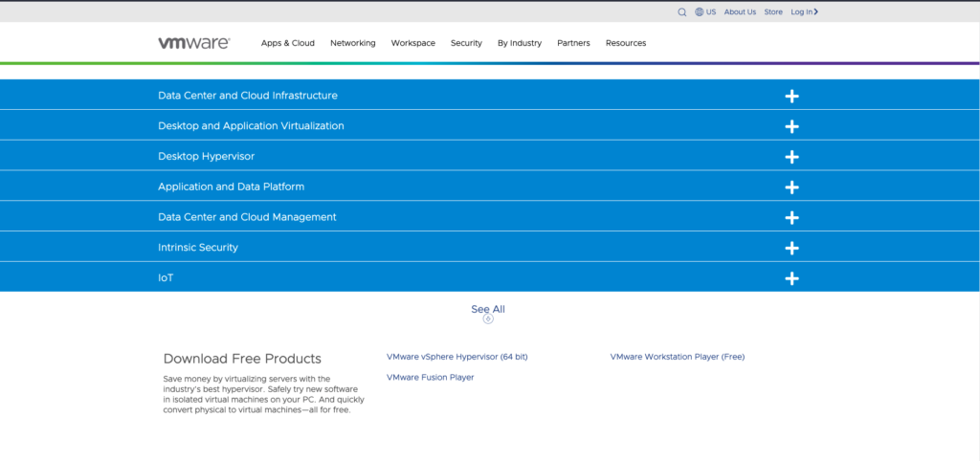Click the Download Free Products heading
This screenshot has width=980, height=461.
click(242, 359)
